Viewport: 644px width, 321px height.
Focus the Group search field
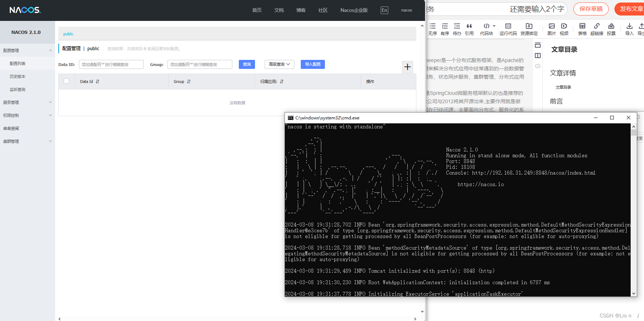(200, 64)
